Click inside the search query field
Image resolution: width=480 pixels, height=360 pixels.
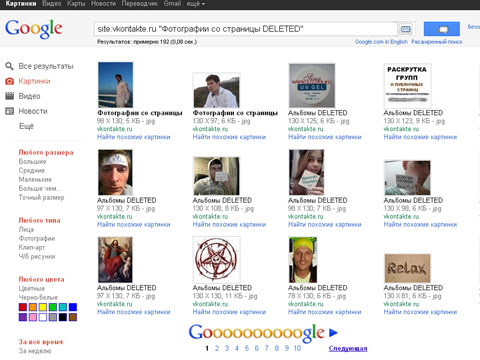[x=245, y=29]
